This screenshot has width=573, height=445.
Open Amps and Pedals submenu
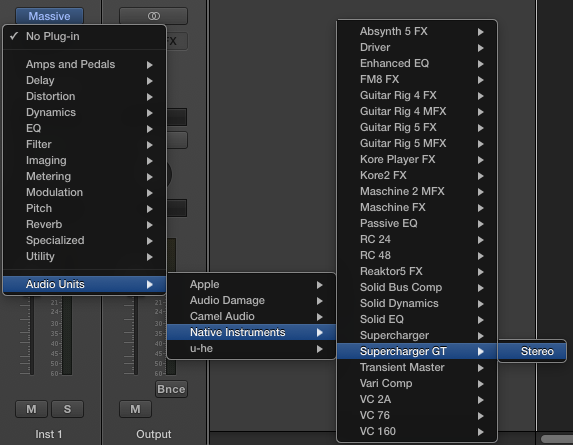point(84,64)
